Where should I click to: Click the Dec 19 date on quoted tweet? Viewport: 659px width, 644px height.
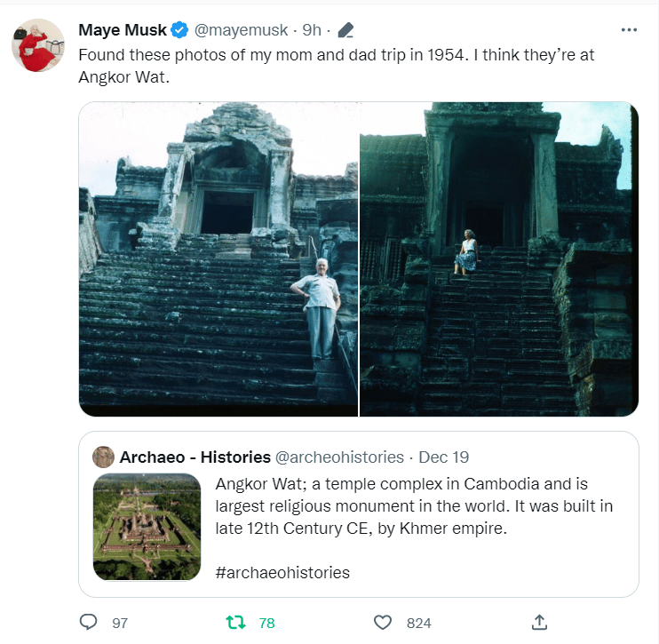443,457
